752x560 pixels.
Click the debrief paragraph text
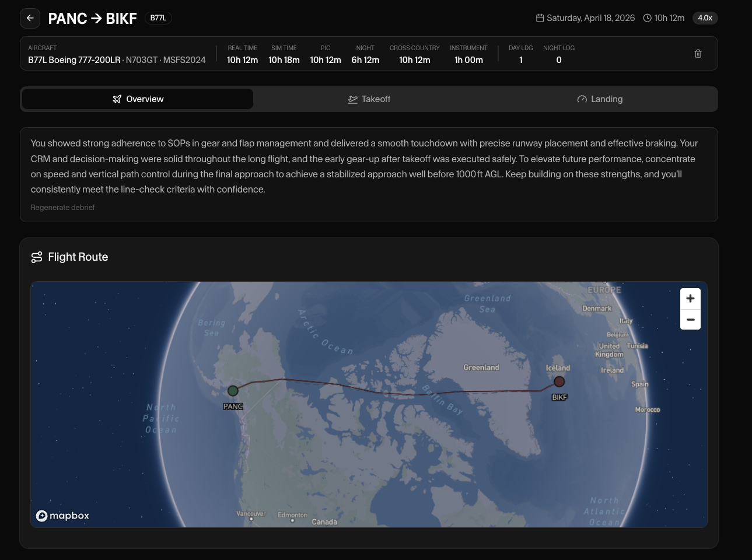[364, 166]
